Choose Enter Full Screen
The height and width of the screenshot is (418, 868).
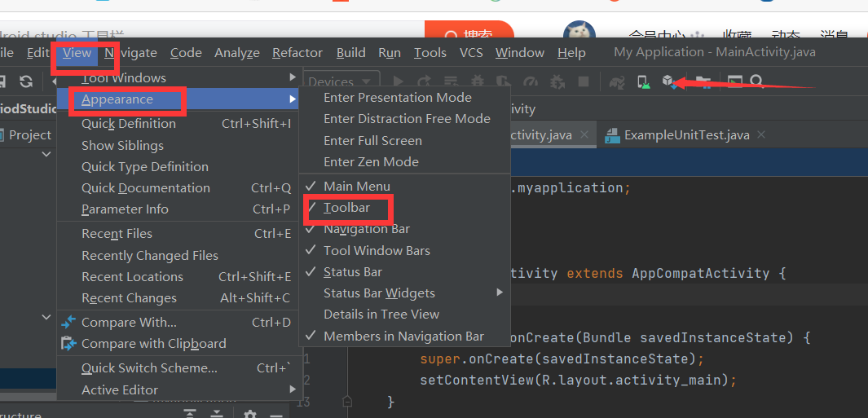click(x=405, y=141)
